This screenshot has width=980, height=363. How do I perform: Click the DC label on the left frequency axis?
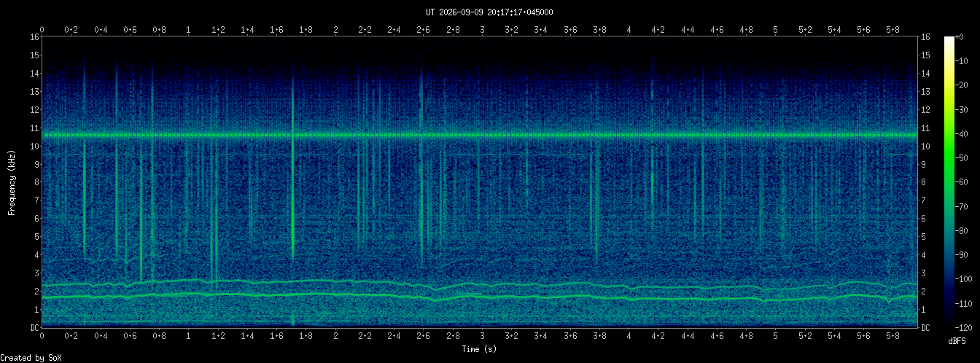coord(34,328)
